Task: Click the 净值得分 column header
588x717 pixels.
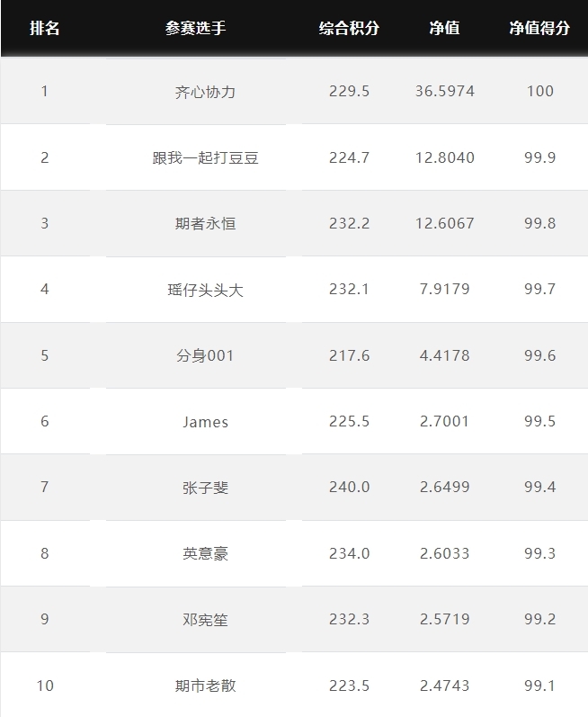Action: coord(539,29)
